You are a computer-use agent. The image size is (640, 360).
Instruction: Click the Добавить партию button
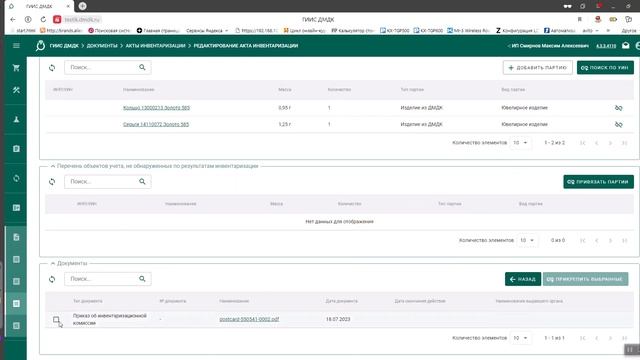(x=538, y=67)
